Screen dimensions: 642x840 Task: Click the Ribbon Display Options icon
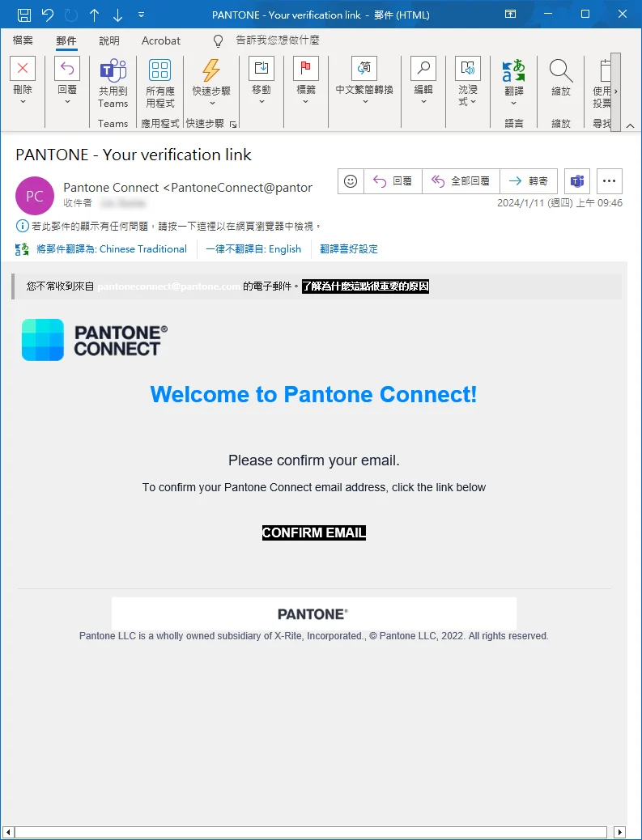(511, 14)
